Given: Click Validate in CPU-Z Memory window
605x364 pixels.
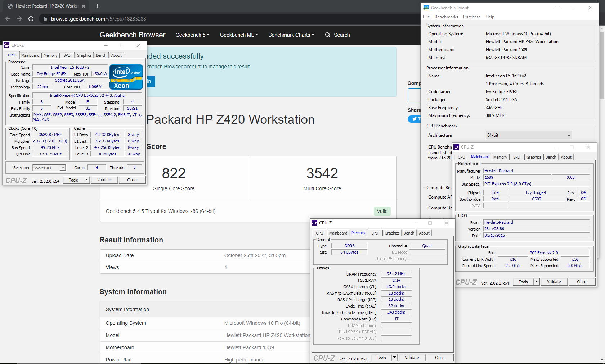Looking at the screenshot, I should point(412,358).
